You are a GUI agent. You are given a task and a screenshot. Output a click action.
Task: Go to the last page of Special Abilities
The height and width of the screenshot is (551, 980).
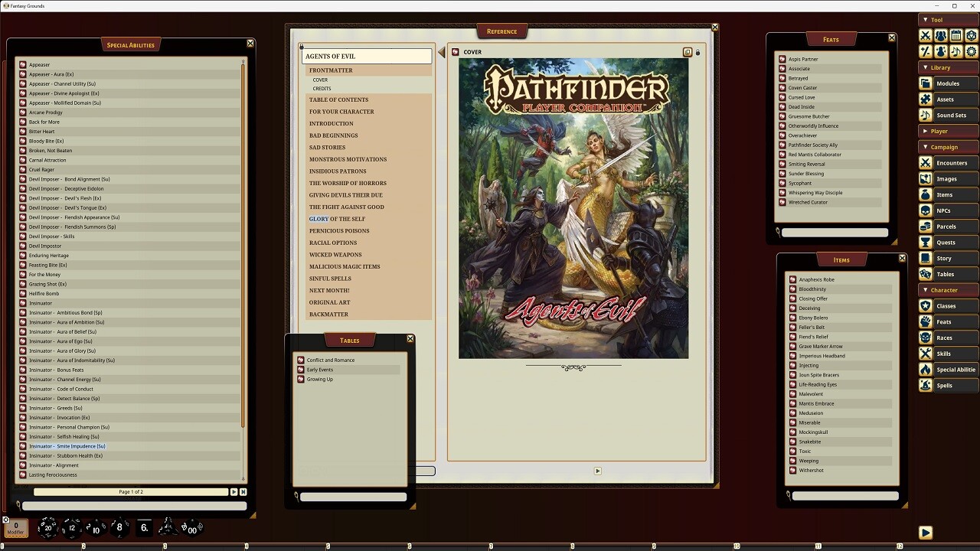click(243, 492)
